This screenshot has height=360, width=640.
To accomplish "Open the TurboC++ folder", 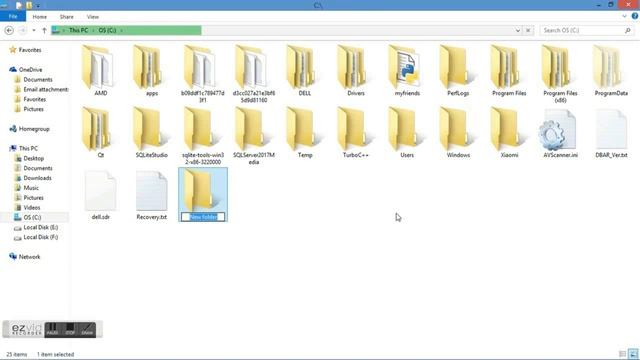I will [x=356, y=132].
